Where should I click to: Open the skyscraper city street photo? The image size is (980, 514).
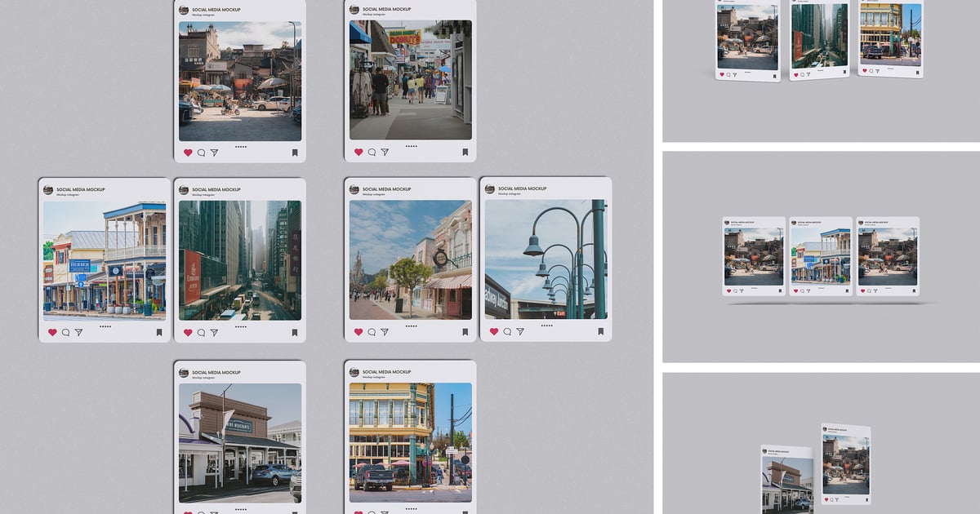(x=240, y=260)
